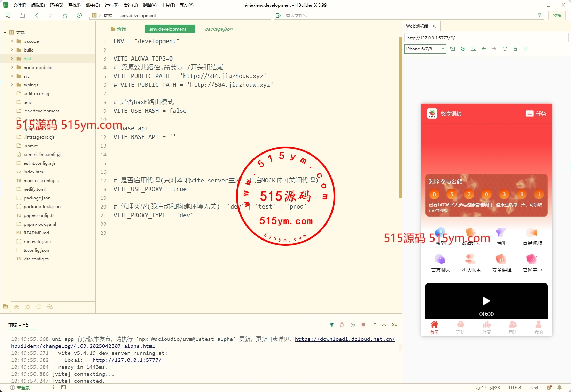Open the local http://127.0.0.1:5777/ link
The image size is (571, 392).
click(x=127, y=360)
